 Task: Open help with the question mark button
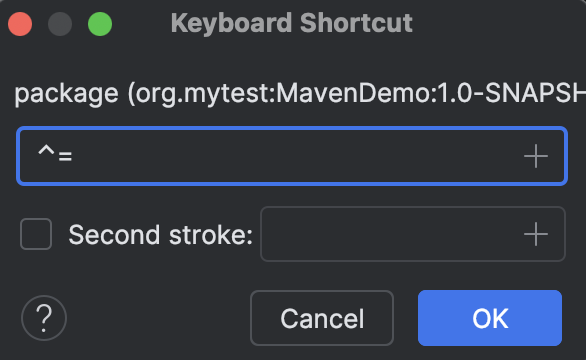pyautogui.click(x=44, y=318)
